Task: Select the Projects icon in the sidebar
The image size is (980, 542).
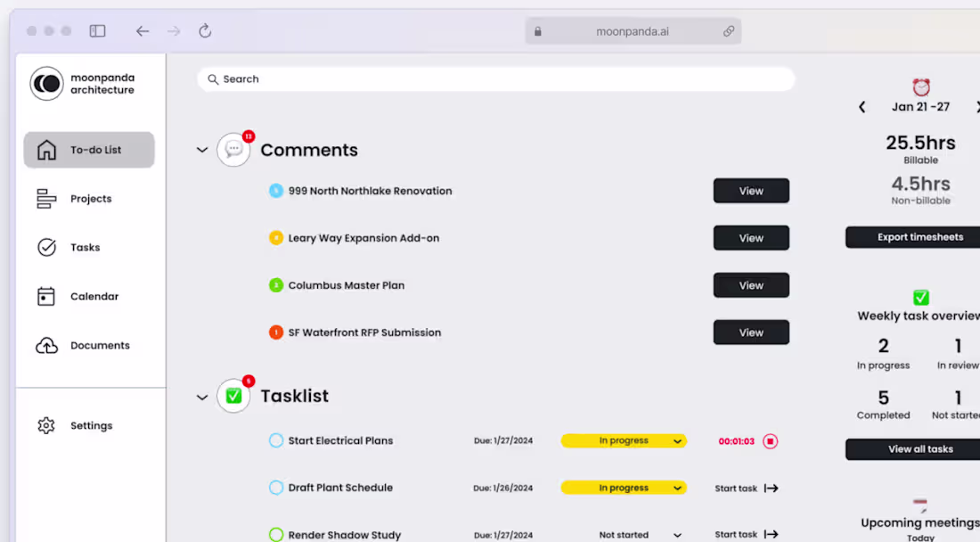Action: (46, 198)
